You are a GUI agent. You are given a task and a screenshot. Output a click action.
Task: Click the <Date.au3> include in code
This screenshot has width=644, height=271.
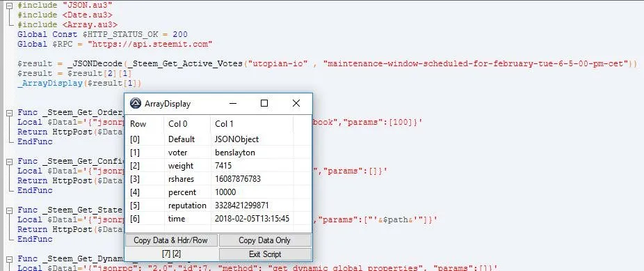(88, 15)
